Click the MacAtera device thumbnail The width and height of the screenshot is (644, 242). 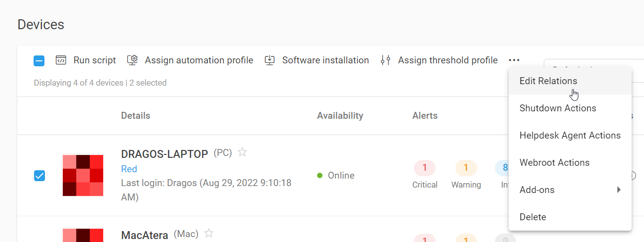83,235
